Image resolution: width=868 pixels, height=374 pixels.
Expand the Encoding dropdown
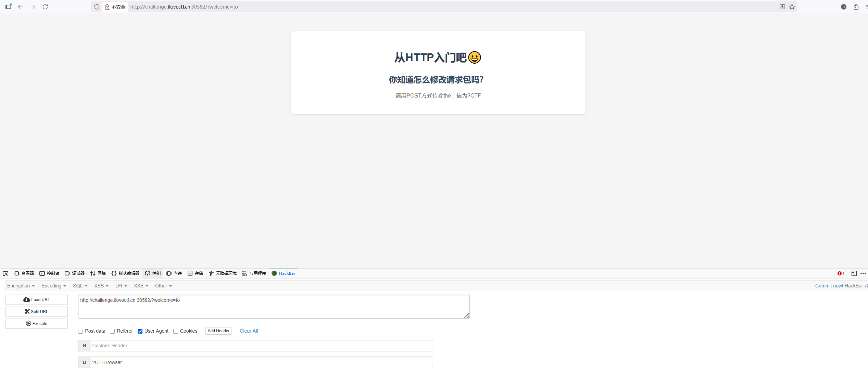pos(53,286)
